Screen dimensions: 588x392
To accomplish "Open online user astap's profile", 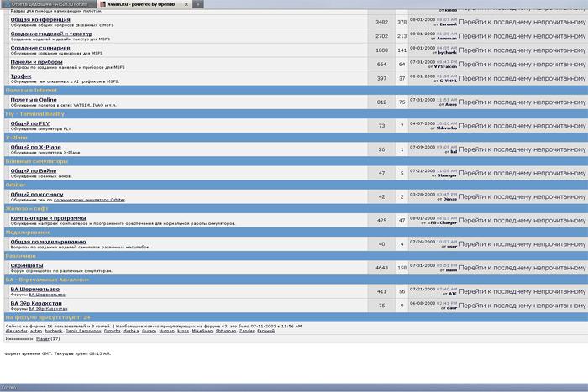I will (x=36, y=331).
